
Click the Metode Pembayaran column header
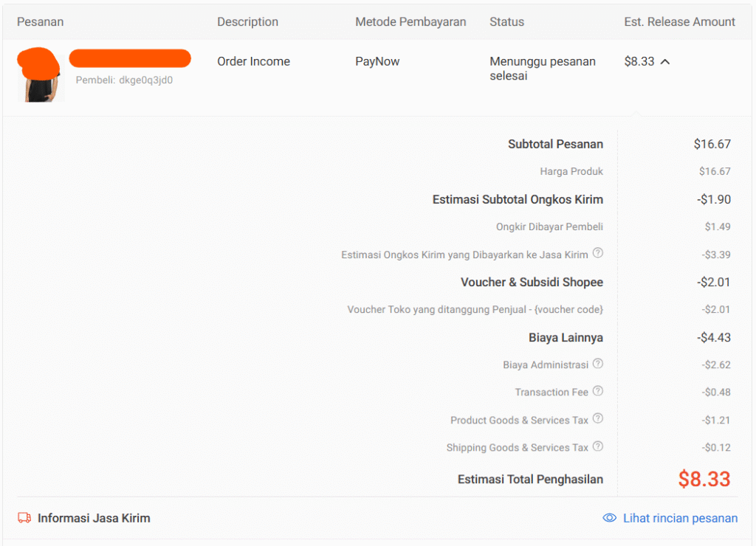(x=410, y=22)
